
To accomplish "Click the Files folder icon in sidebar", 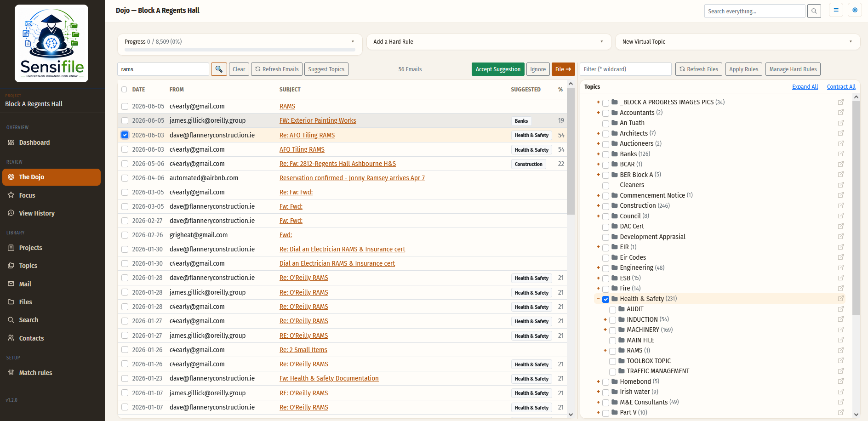I will (x=11, y=302).
